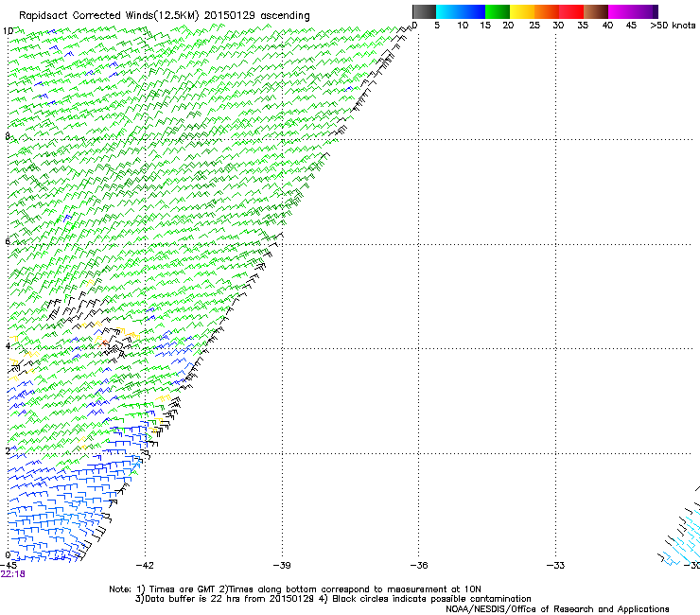Click the '45' legend scale number
The width and height of the screenshot is (700, 615).
click(x=631, y=25)
